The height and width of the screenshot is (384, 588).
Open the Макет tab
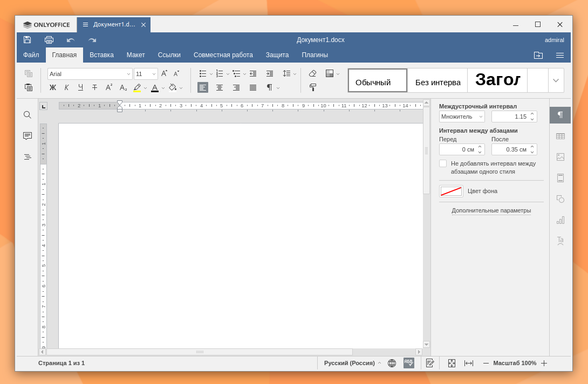pyautogui.click(x=136, y=55)
